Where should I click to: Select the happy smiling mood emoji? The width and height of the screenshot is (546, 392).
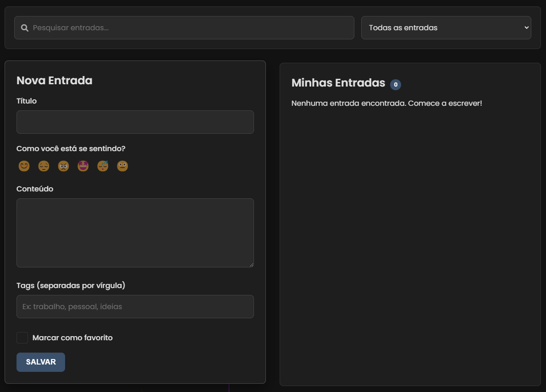tap(24, 166)
